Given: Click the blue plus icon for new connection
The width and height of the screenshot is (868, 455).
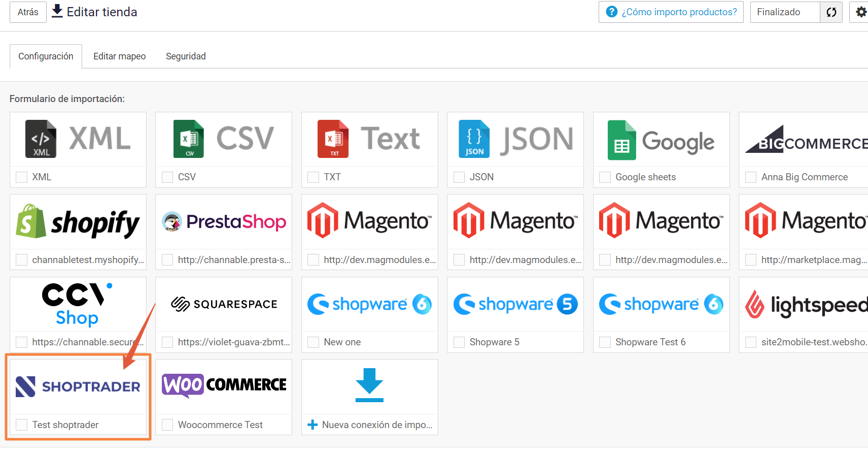Looking at the screenshot, I should [x=313, y=425].
